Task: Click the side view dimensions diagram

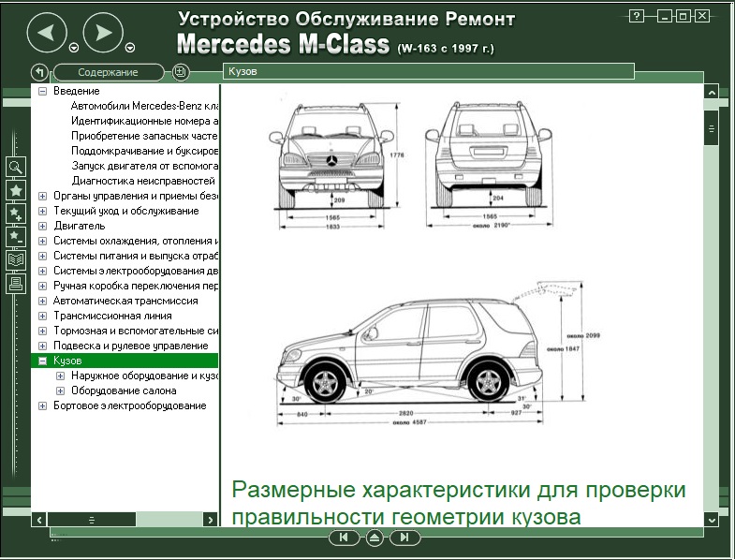Action: [x=438, y=354]
